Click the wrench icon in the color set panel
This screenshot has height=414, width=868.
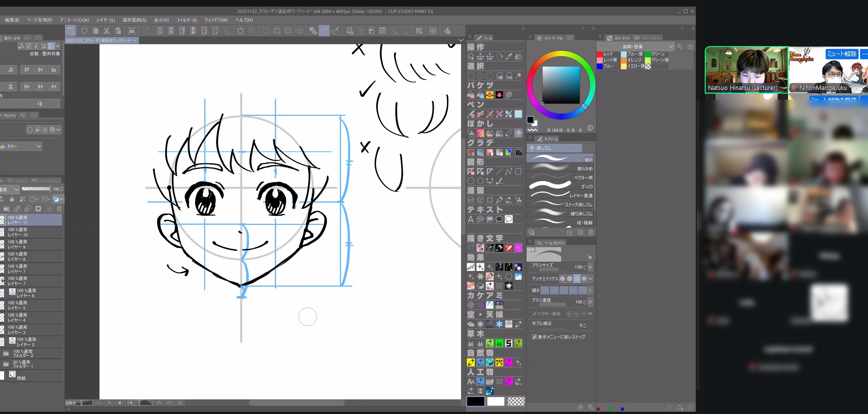point(680,47)
